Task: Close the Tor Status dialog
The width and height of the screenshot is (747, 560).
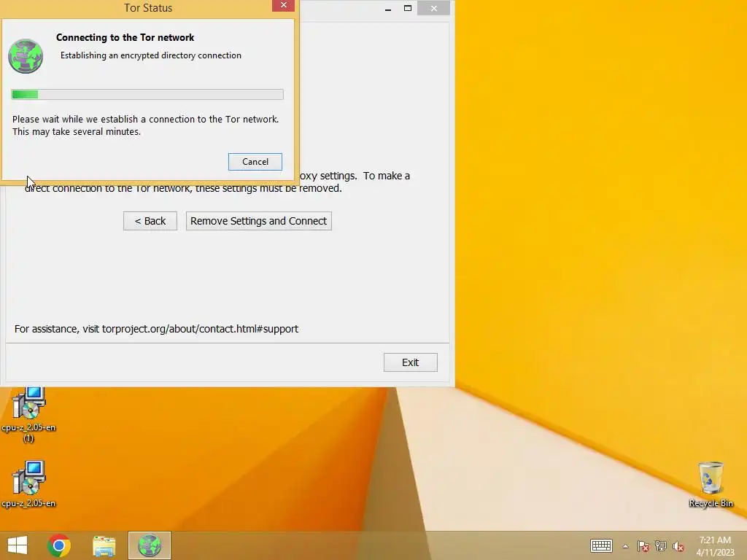Action: 284,5
